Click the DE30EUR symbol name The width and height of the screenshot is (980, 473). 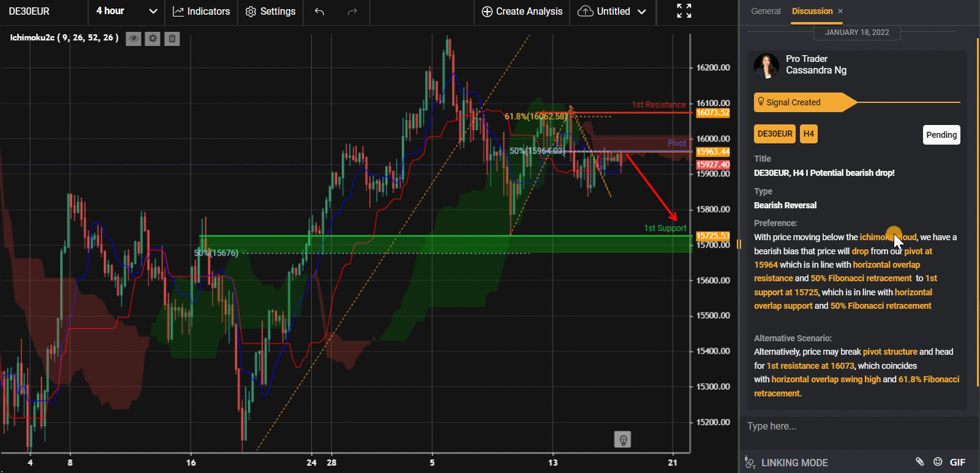coord(29,11)
